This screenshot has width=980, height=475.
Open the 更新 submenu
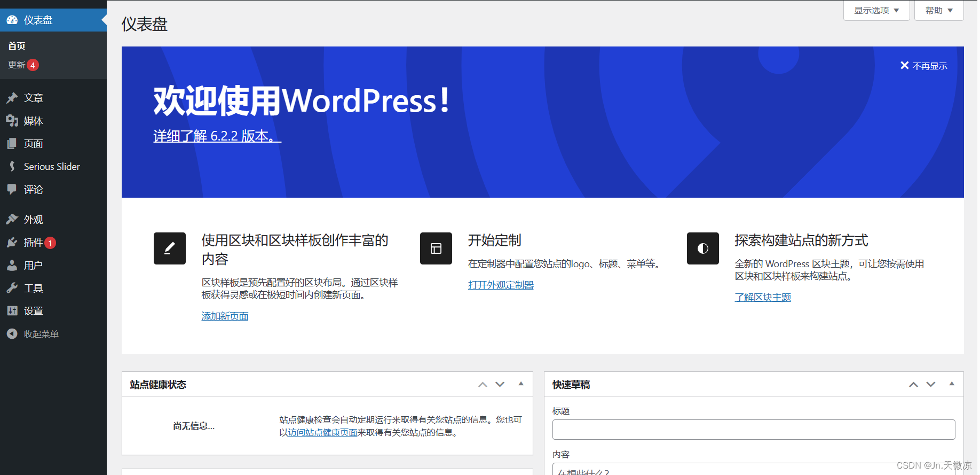click(x=17, y=65)
